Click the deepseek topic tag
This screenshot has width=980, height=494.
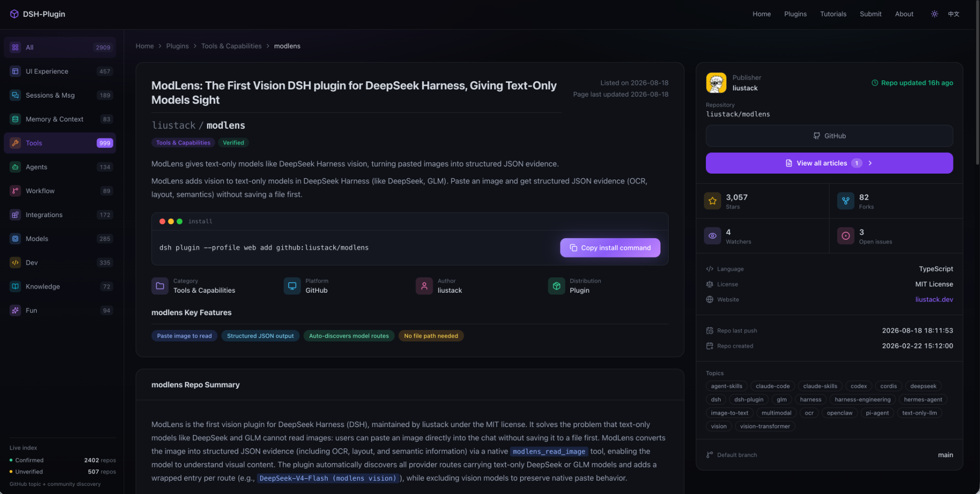pos(923,386)
